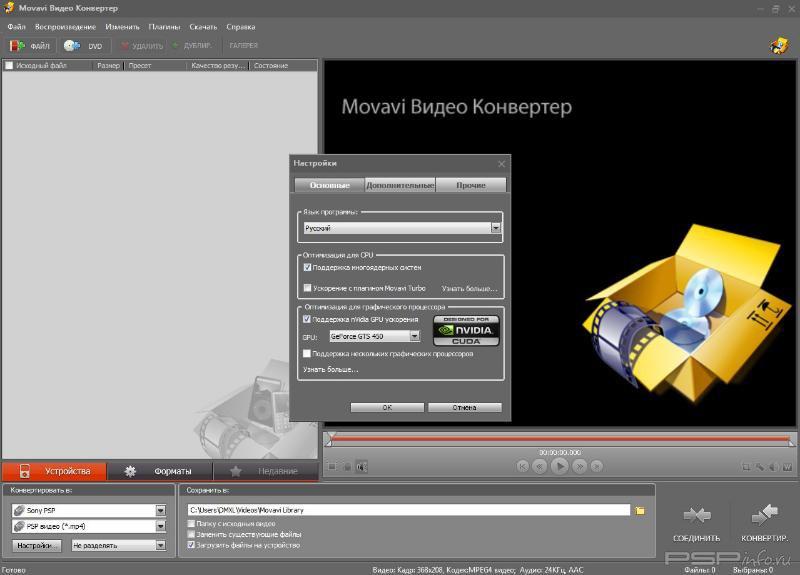The image size is (800, 575).
Task: Open the Sony PSP device dropdown
Action: pos(161,510)
